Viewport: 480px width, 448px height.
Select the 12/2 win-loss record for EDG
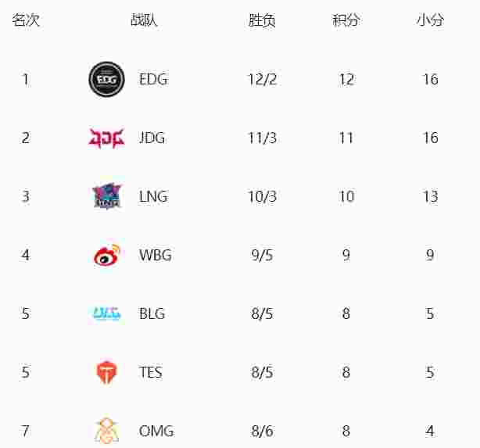coord(262,80)
